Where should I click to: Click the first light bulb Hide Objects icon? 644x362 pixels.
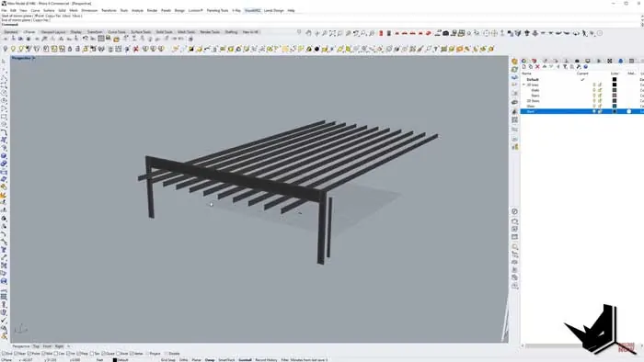coord(6,49)
